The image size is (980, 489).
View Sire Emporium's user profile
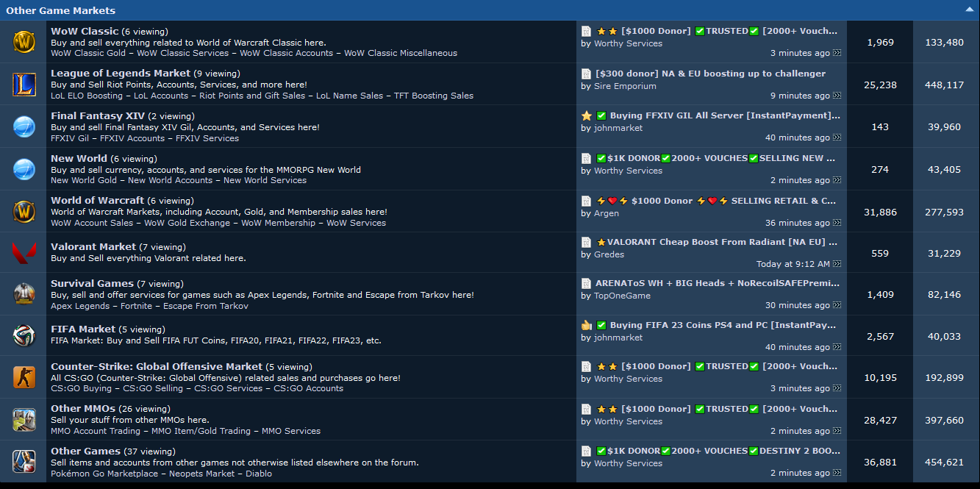(626, 86)
